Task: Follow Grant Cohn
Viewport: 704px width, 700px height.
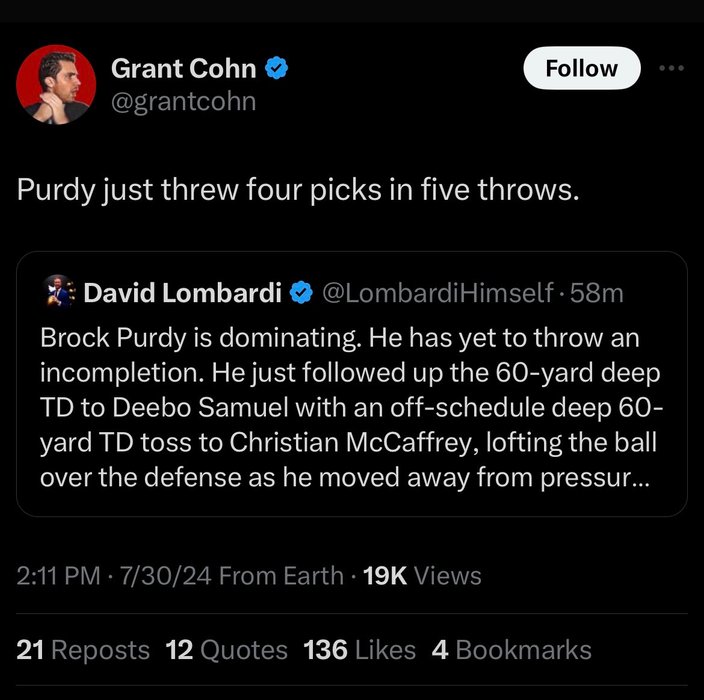Action: click(x=581, y=68)
